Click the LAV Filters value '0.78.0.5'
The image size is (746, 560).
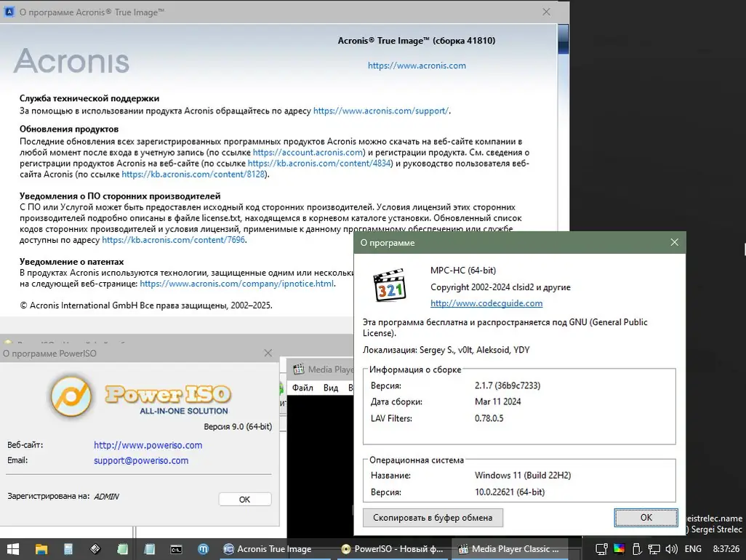489,418
